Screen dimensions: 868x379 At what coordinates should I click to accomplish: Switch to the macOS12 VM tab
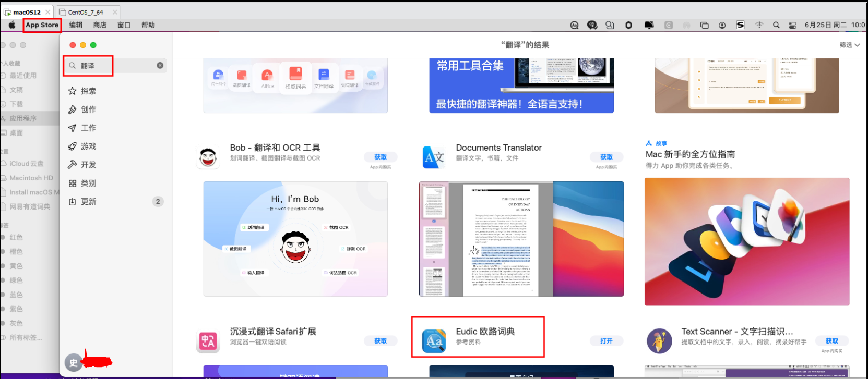(x=27, y=12)
